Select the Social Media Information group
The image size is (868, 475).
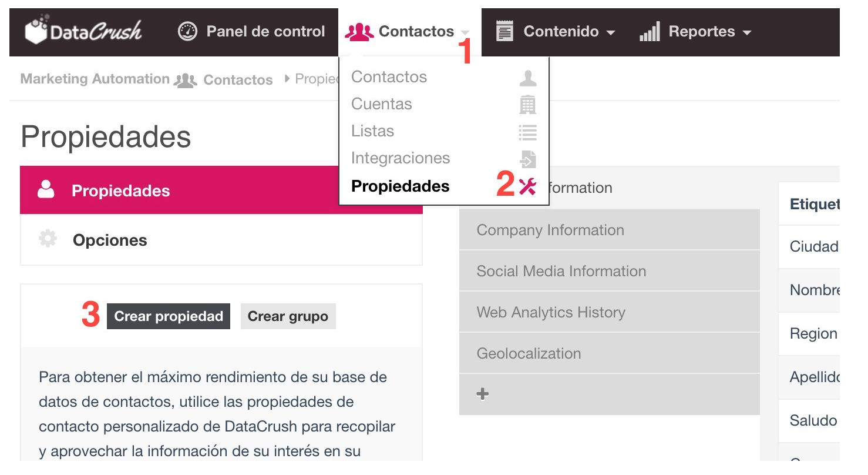561,271
